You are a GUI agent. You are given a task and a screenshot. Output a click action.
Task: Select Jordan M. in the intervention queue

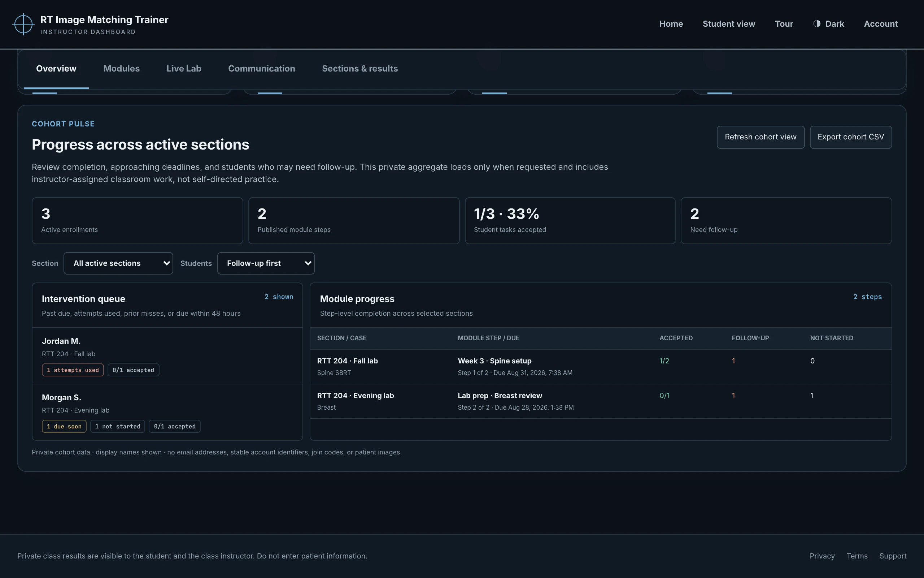click(x=167, y=356)
